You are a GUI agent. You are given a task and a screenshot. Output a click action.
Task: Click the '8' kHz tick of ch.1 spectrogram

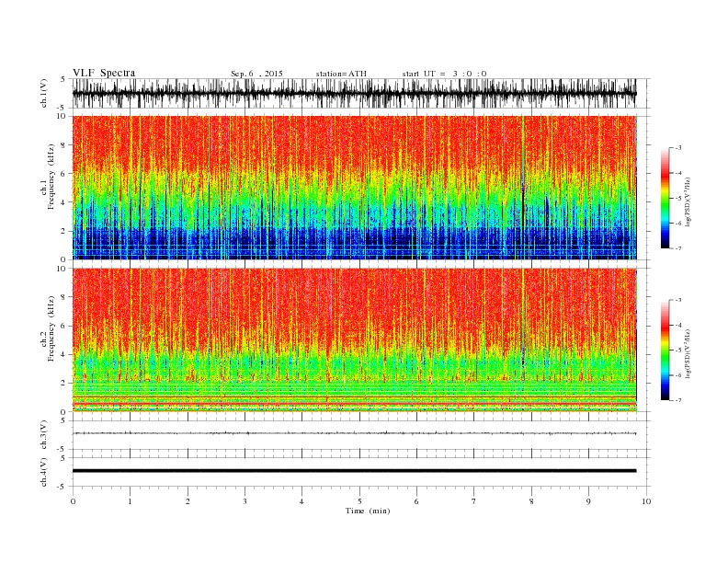point(63,145)
